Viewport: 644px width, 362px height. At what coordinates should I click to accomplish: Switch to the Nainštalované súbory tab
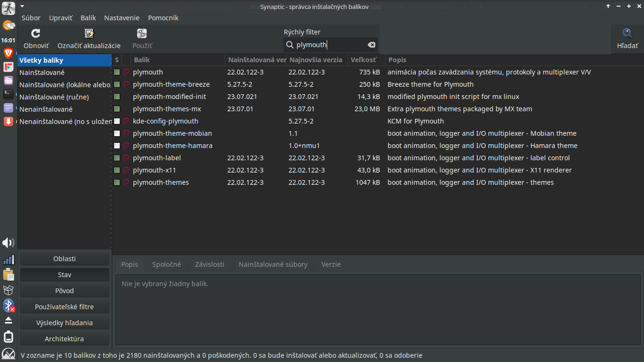273,264
